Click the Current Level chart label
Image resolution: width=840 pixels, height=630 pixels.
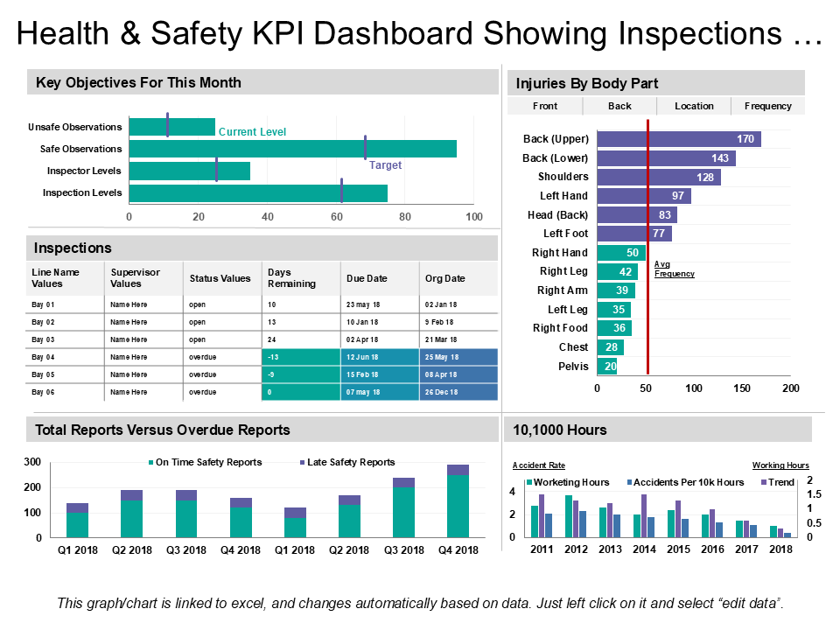tap(252, 132)
